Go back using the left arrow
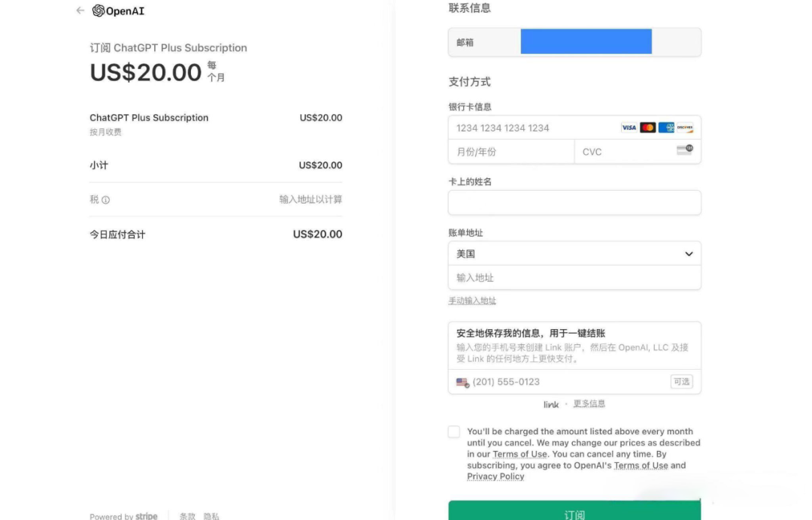 80,11
